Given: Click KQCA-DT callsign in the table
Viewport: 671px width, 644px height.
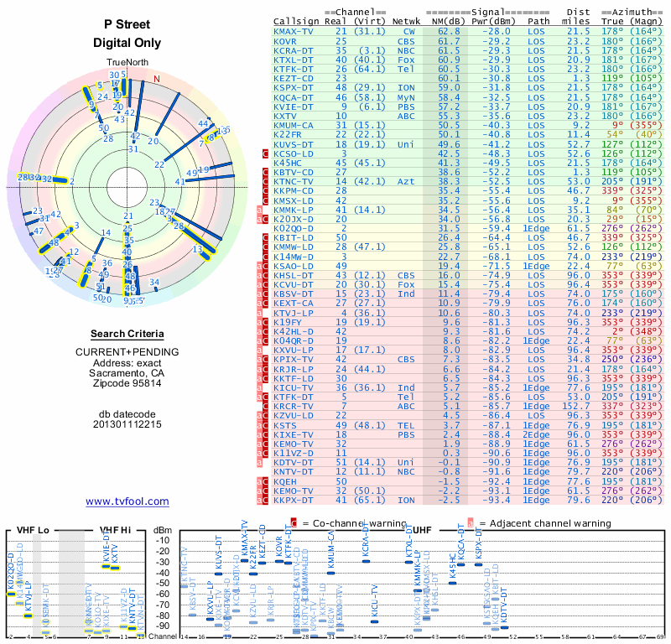Looking at the screenshot, I should [x=293, y=97].
